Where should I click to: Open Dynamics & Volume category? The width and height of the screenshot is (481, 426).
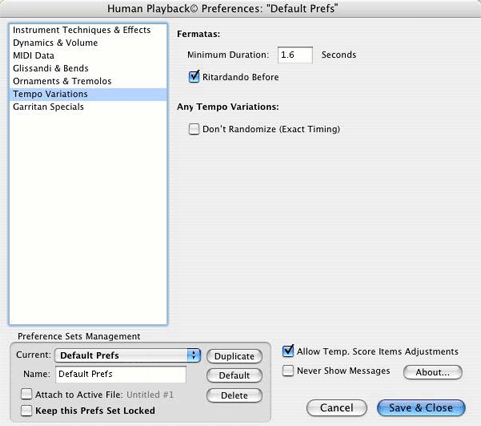click(x=88, y=43)
